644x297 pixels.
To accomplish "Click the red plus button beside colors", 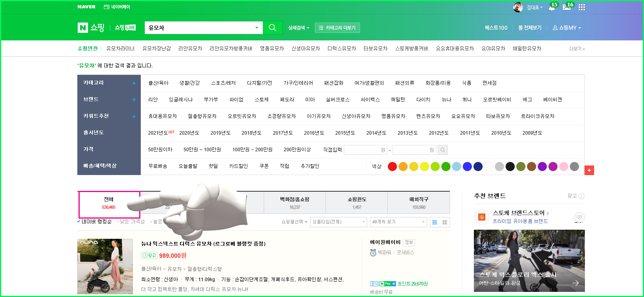I will click(x=589, y=170).
